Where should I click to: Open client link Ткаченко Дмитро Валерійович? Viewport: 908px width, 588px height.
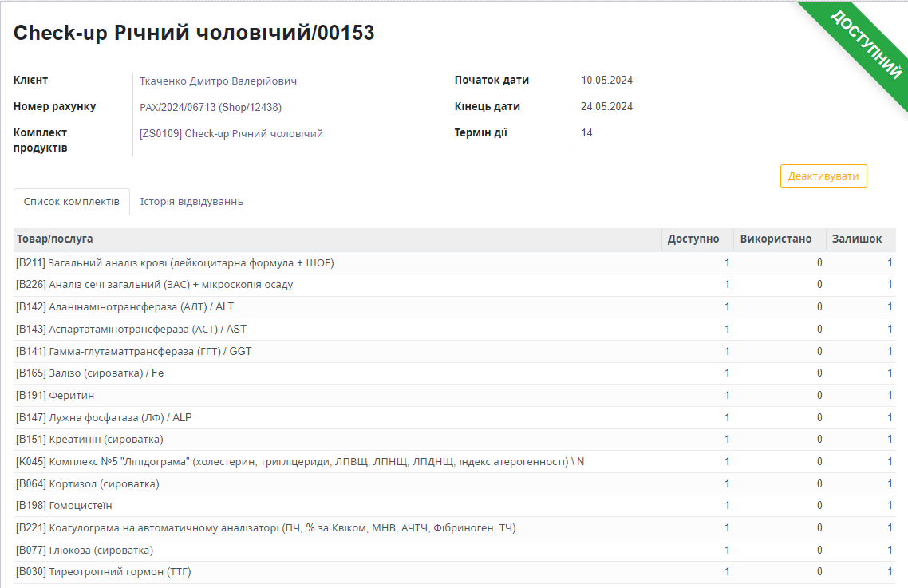click(x=218, y=81)
